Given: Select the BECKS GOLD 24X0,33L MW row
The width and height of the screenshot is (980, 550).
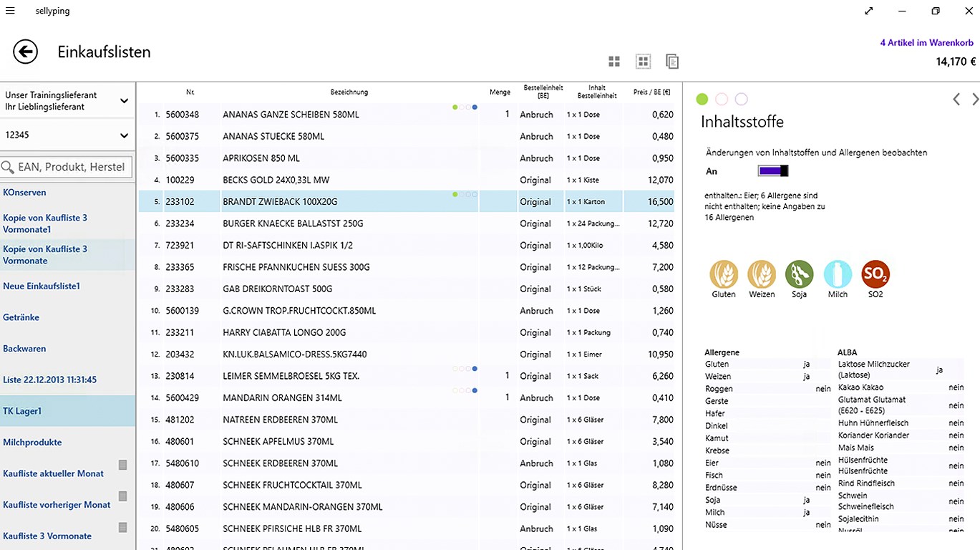Looking at the screenshot, I should click(407, 180).
